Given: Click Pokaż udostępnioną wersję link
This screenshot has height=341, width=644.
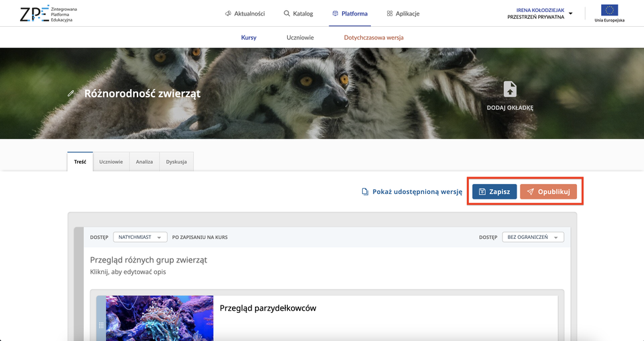Looking at the screenshot, I should 412,192.
